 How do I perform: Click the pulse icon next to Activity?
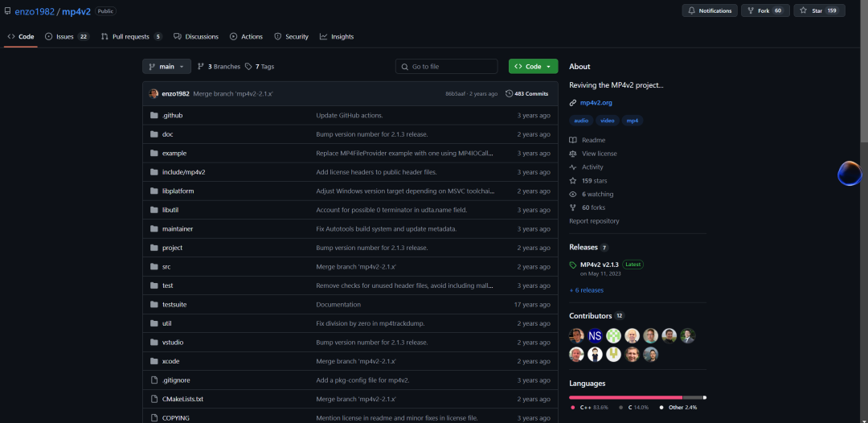[573, 167]
